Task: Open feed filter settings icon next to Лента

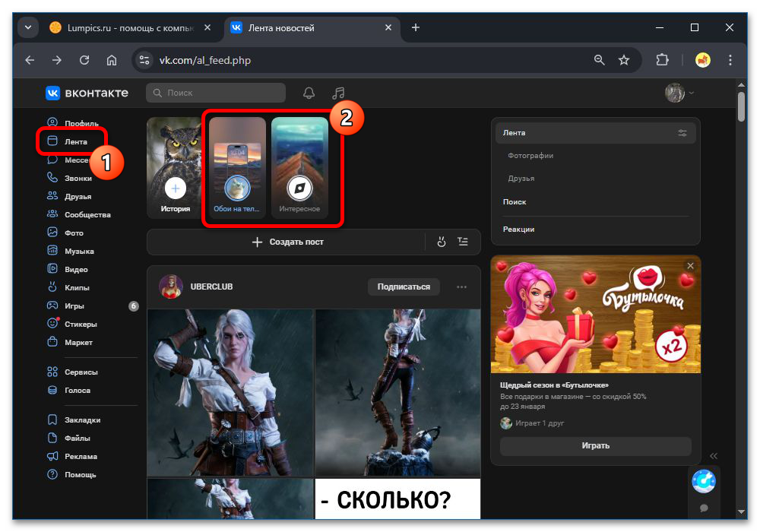Action: click(682, 133)
